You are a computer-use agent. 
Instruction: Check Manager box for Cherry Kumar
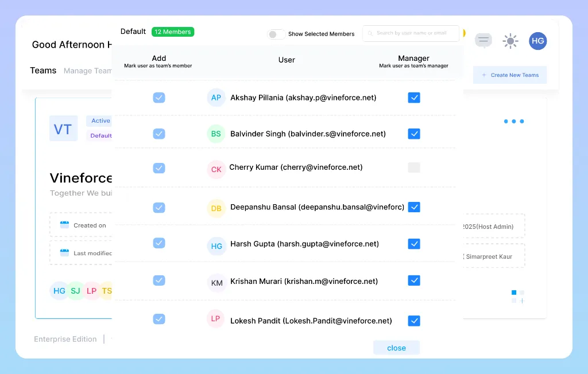414,167
